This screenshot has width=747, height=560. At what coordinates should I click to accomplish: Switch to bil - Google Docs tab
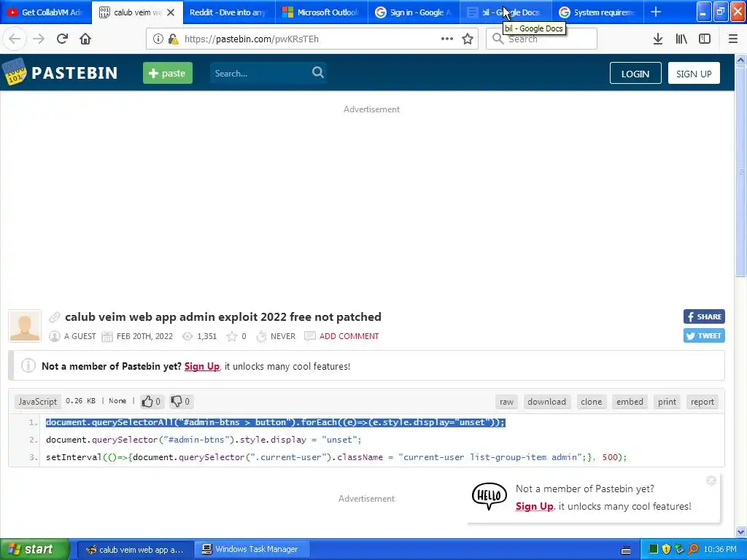506,12
